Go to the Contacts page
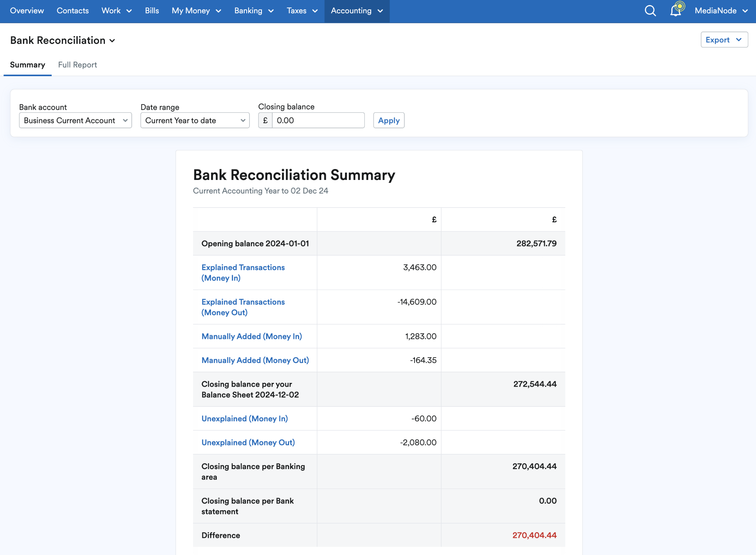The image size is (756, 555). point(73,11)
